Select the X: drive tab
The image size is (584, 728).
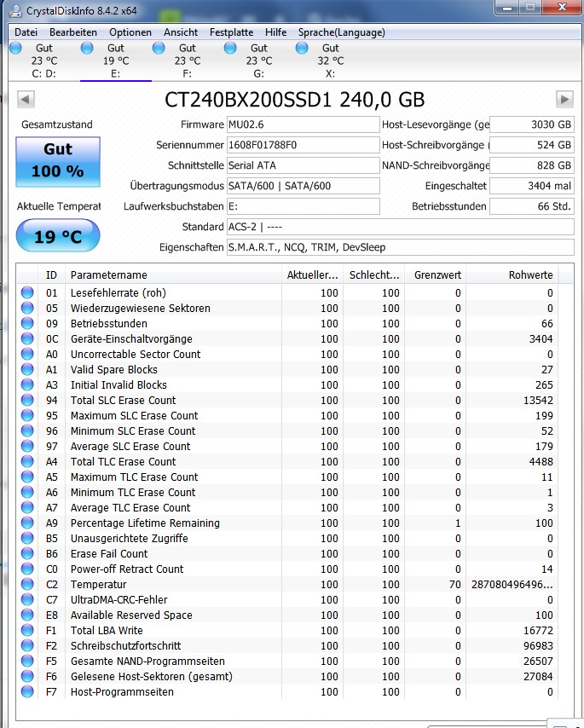click(x=330, y=61)
